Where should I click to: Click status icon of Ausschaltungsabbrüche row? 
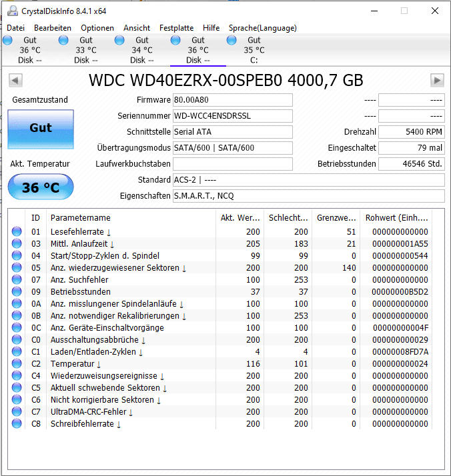click(x=17, y=339)
